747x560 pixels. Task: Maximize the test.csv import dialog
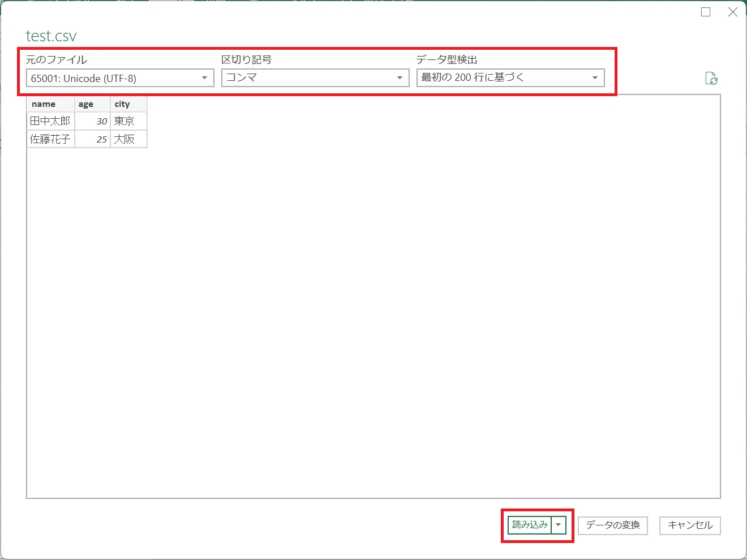click(x=706, y=12)
